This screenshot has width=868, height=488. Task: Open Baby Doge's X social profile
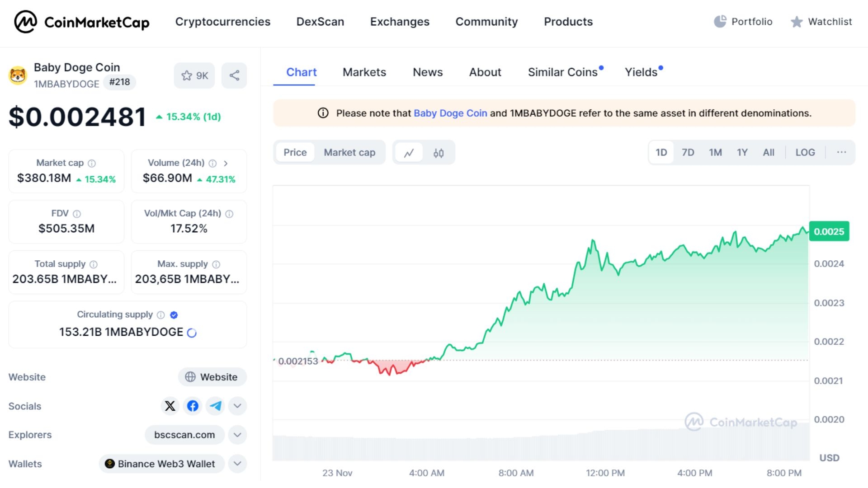[170, 406]
